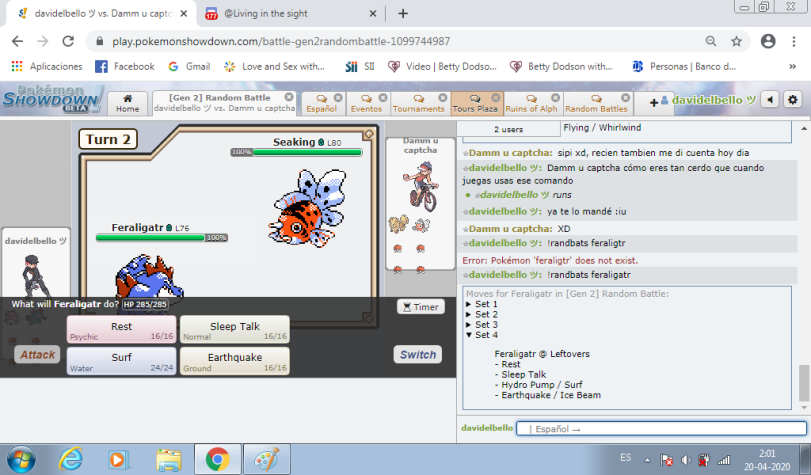Open the Windows Start menu
Screen dimensions: 811x475
click(x=21, y=459)
